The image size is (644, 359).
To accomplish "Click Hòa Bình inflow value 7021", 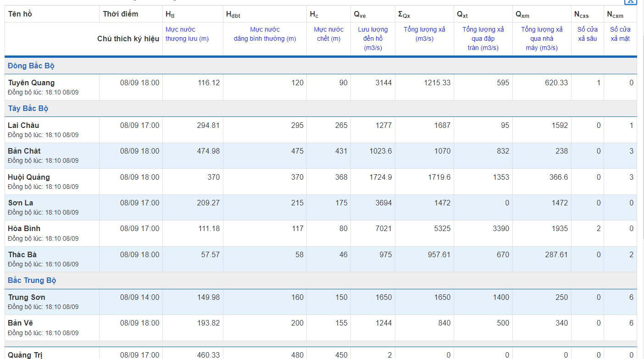I will tap(383, 229).
